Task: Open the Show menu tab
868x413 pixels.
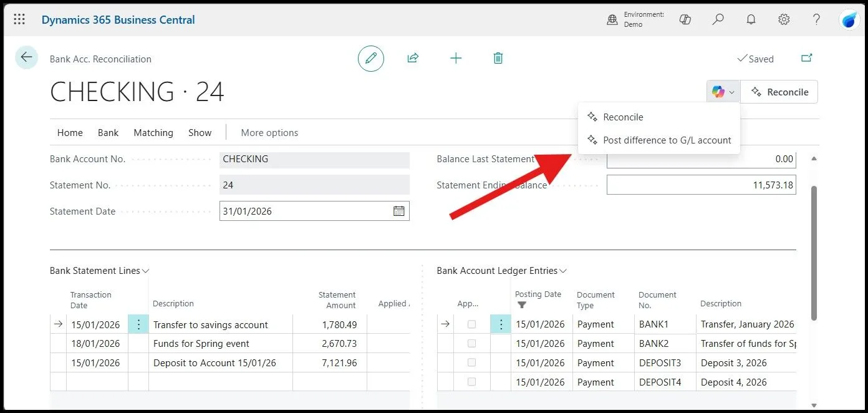Action: click(x=200, y=132)
